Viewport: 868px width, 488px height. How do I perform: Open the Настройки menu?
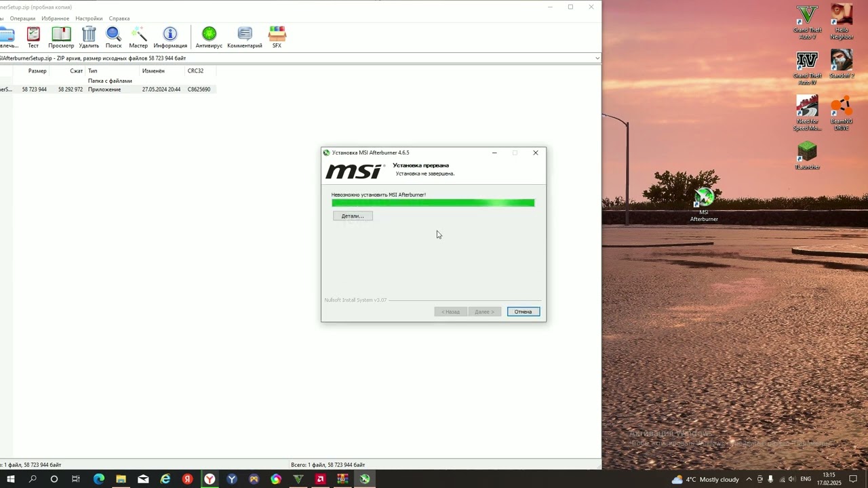(x=89, y=18)
